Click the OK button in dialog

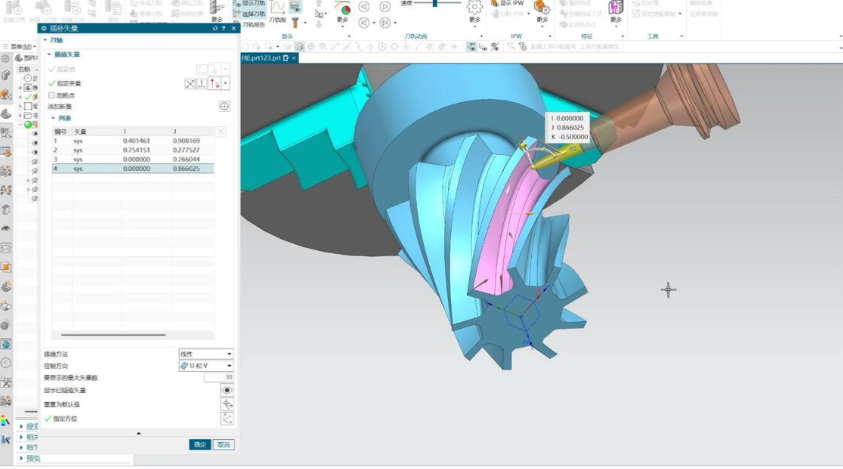200,445
